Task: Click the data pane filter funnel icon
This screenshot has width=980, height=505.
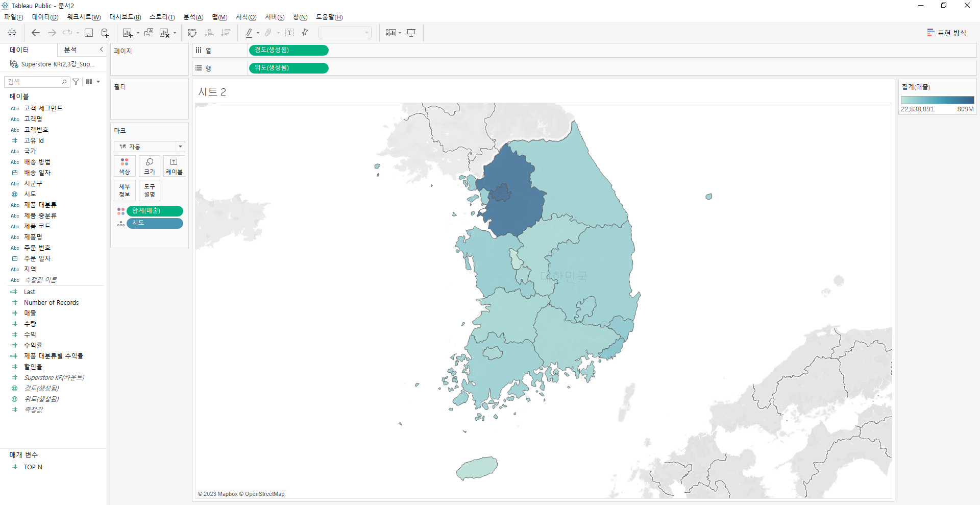Action: tap(76, 82)
